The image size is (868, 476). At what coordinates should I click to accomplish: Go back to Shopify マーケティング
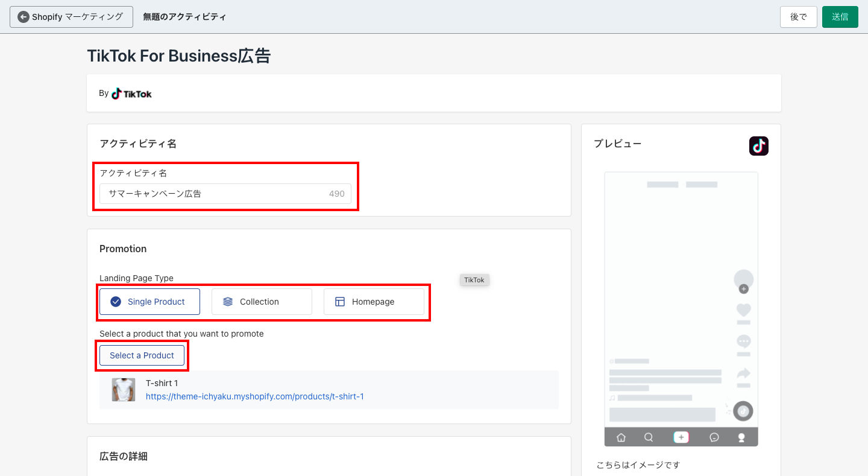click(x=71, y=17)
